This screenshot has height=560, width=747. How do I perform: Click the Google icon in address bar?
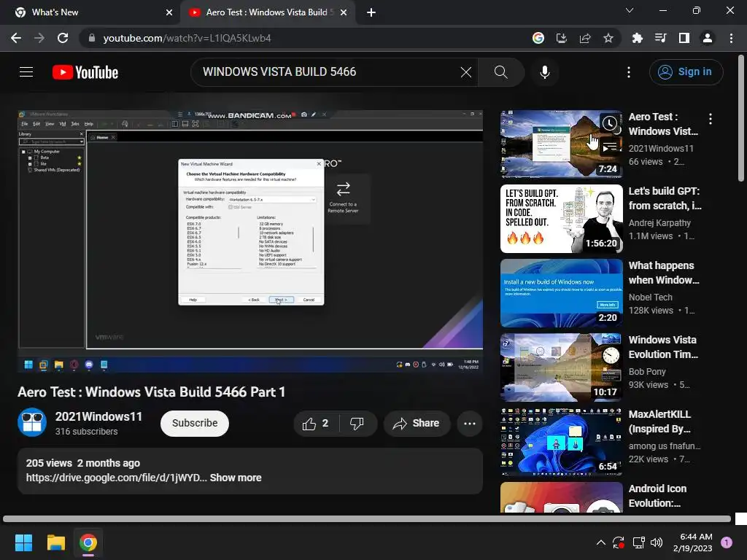tap(538, 38)
